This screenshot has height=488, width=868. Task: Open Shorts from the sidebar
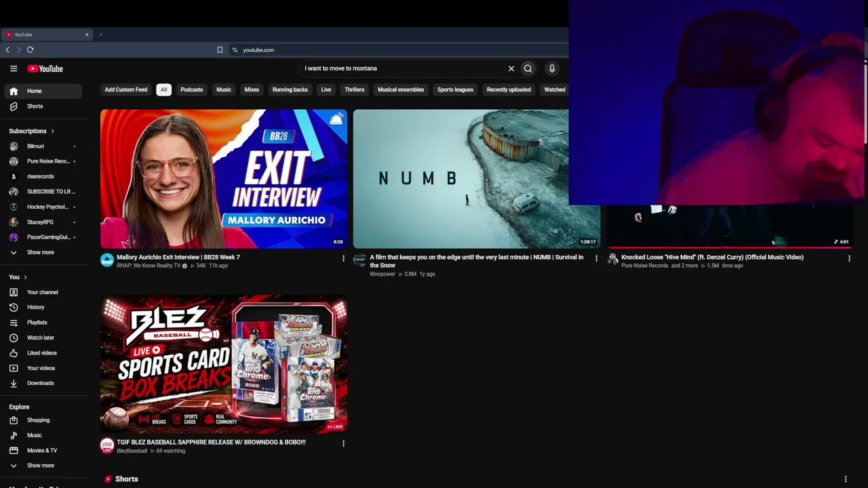point(43,106)
